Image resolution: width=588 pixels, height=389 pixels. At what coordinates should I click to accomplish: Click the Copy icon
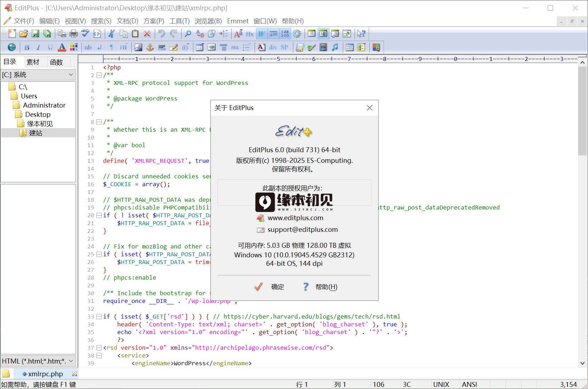124,34
